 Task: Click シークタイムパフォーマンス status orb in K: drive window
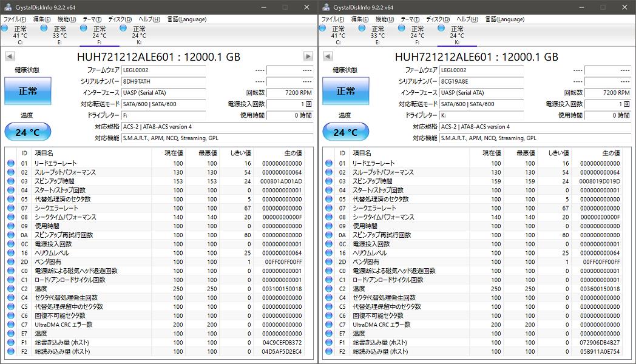(329, 217)
